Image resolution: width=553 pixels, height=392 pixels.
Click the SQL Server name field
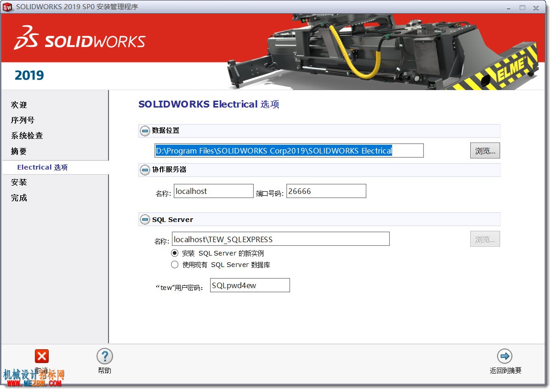[281, 239]
